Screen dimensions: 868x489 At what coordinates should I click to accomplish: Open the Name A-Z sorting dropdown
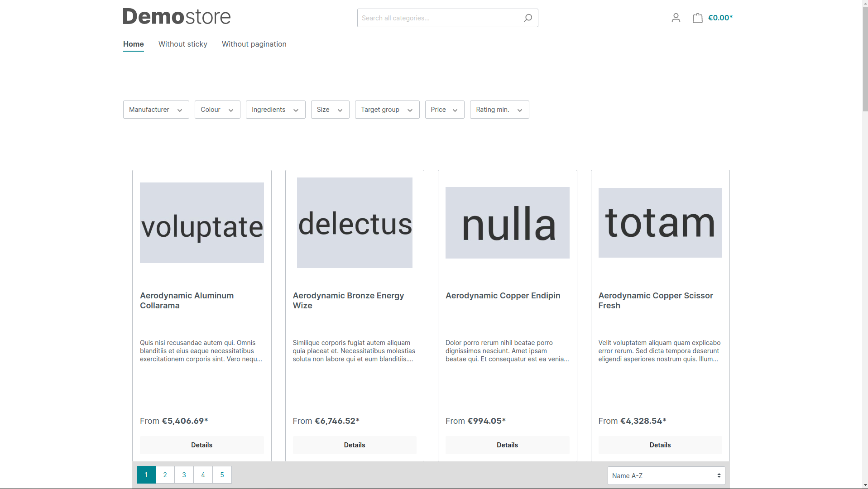(x=666, y=475)
